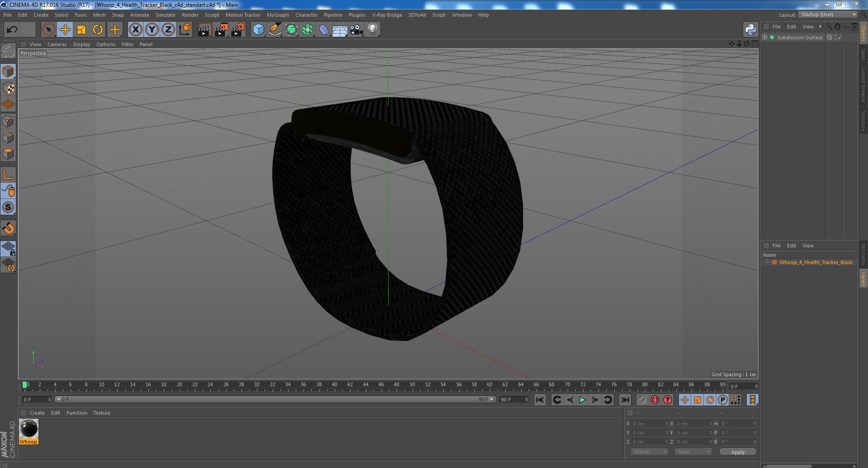Open the Content Browser side tab

point(863,84)
